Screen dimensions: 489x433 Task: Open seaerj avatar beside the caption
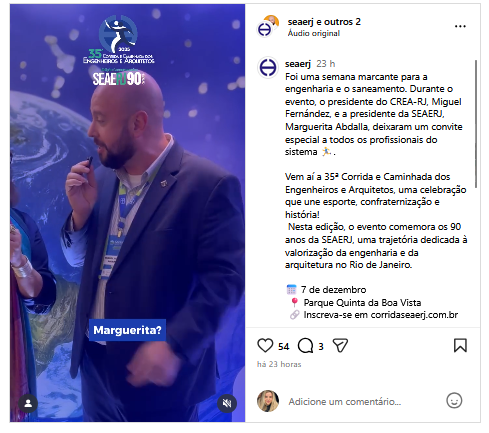[268, 67]
